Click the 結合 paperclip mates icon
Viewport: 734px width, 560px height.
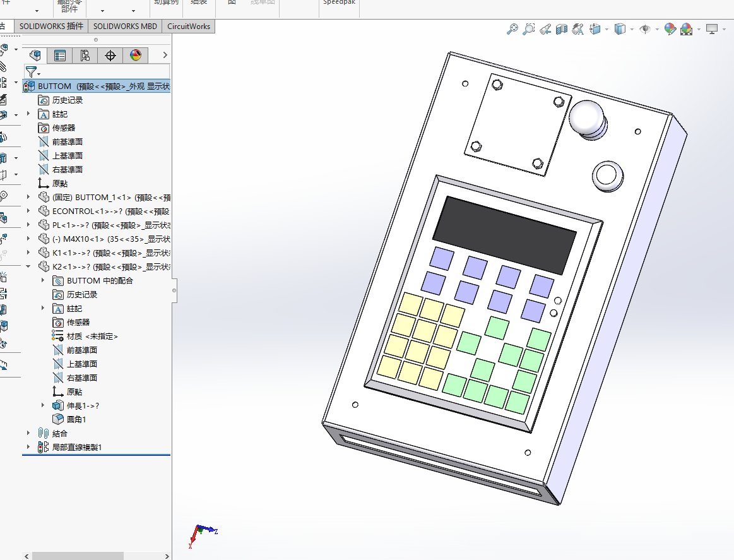coord(43,433)
